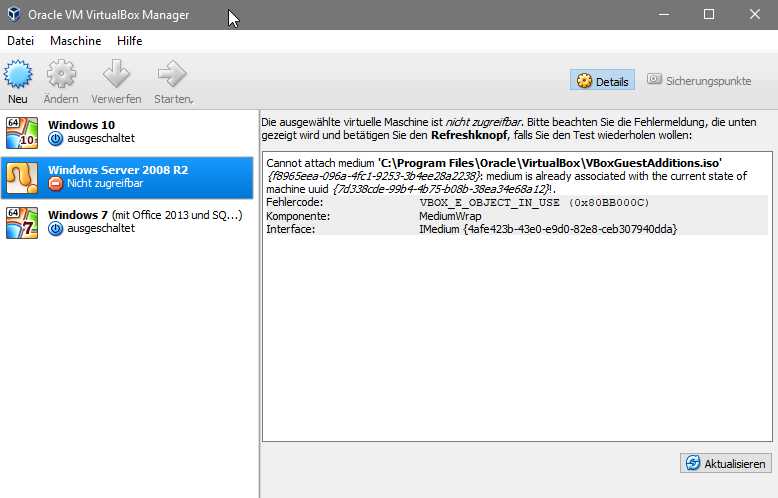778x498 pixels.
Task: Click the italic 'nicht zugreifbar' text in description
Action: pos(483,122)
